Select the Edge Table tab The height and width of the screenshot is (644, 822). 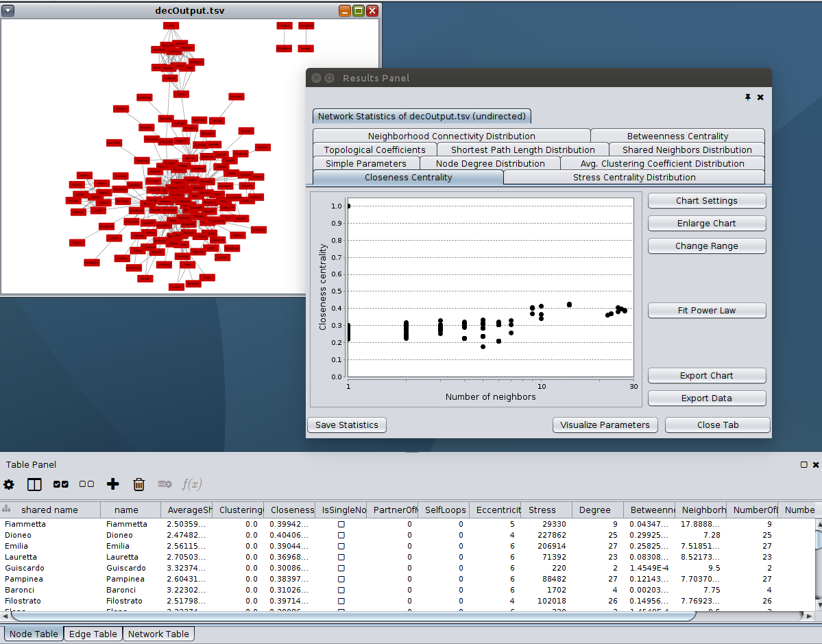(x=93, y=634)
